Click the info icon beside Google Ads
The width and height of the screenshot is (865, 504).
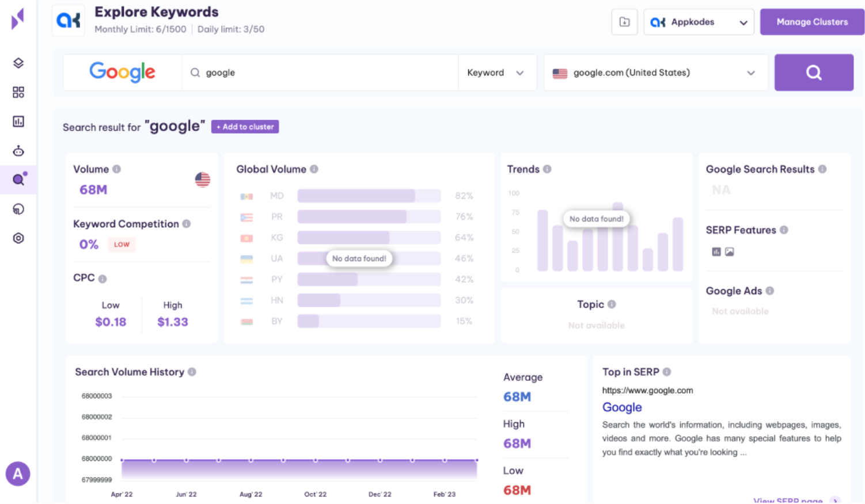coord(770,291)
